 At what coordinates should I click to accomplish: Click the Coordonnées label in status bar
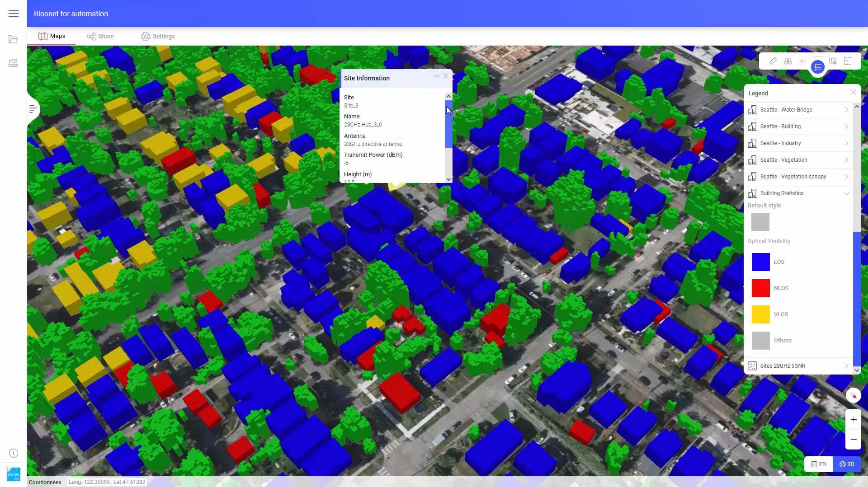point(45,482)
